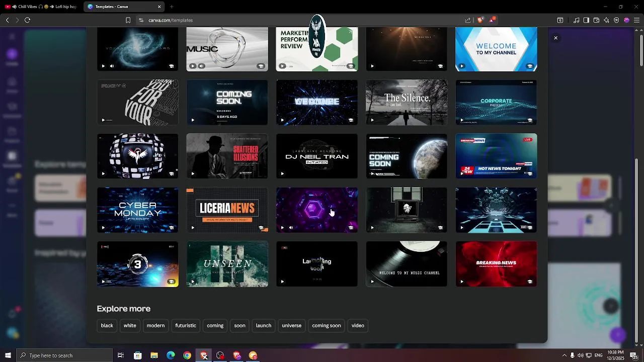Open the Coming Soon 5 Days template
Screen dimensions: 644x362
(227, 102)
